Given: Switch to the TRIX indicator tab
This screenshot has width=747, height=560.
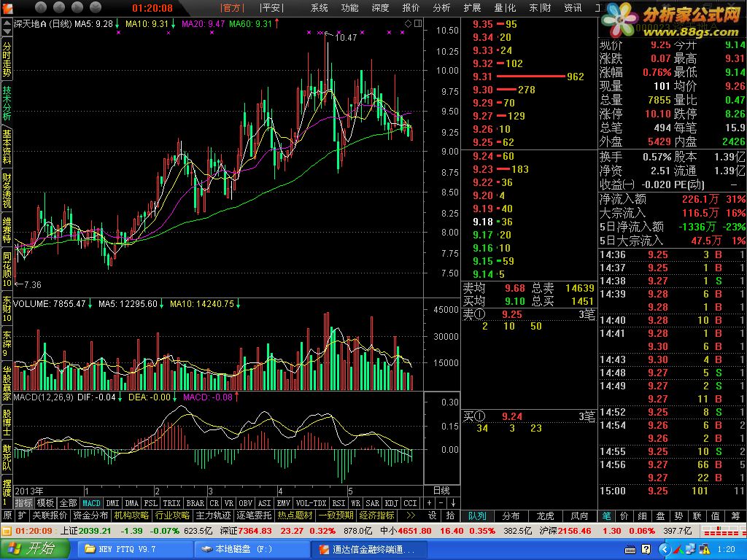Looking at the screenshot, I should coord(171,503).
